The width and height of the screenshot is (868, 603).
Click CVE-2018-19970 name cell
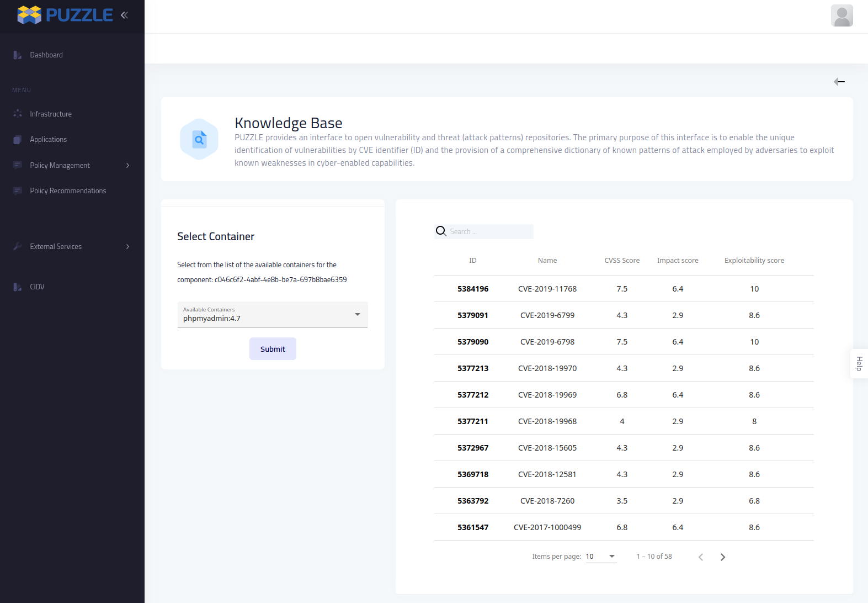[x=547, y=368]
